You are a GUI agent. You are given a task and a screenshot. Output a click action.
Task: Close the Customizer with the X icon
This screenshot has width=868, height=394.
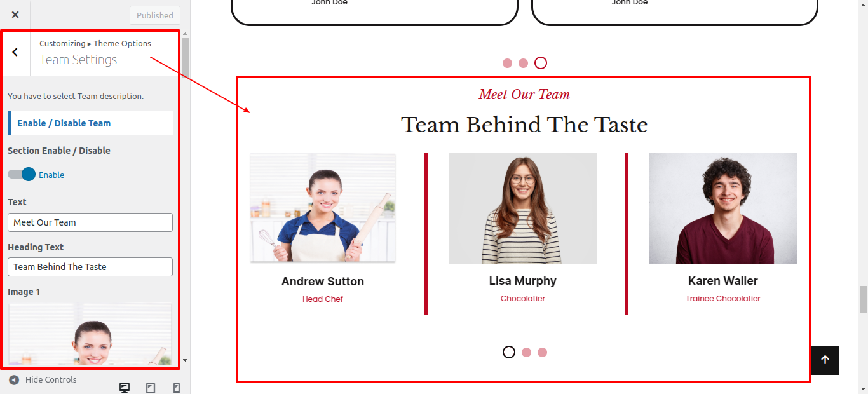[15, 15]
